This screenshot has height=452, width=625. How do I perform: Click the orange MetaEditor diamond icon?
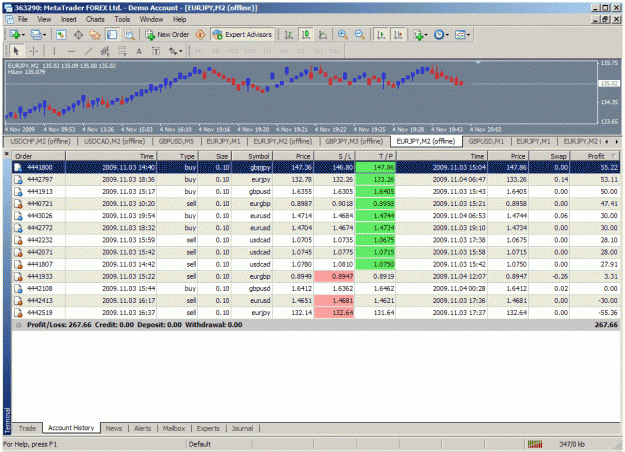[x=200, y=35]
